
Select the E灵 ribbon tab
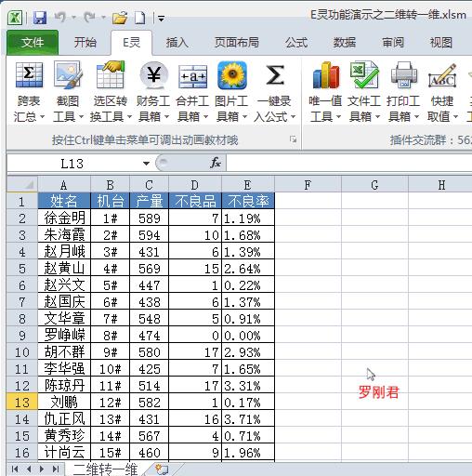pos(132,43)
